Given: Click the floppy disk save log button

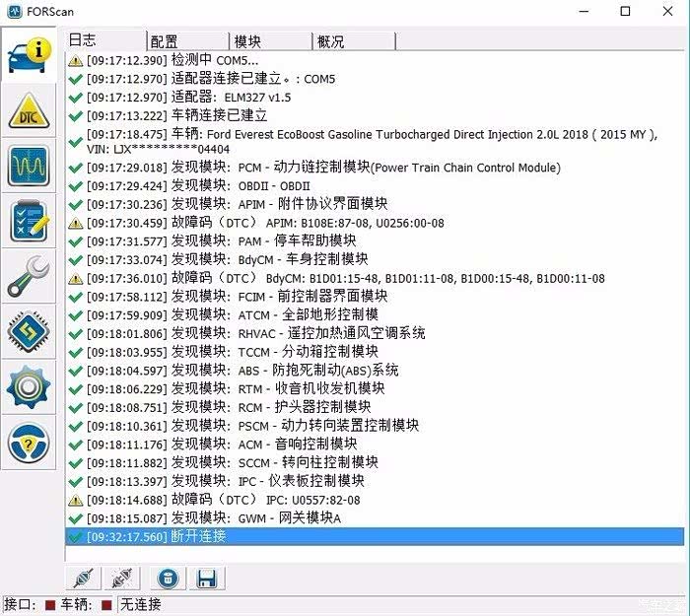Looking at the screenshot, I should pos(207,578).
